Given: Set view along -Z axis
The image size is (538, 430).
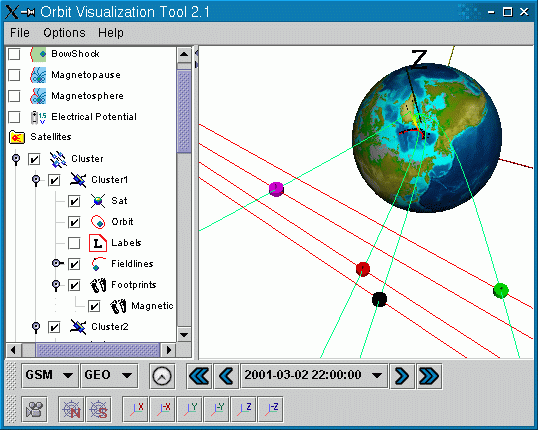Looking at the screenshot, I should 270,409.
